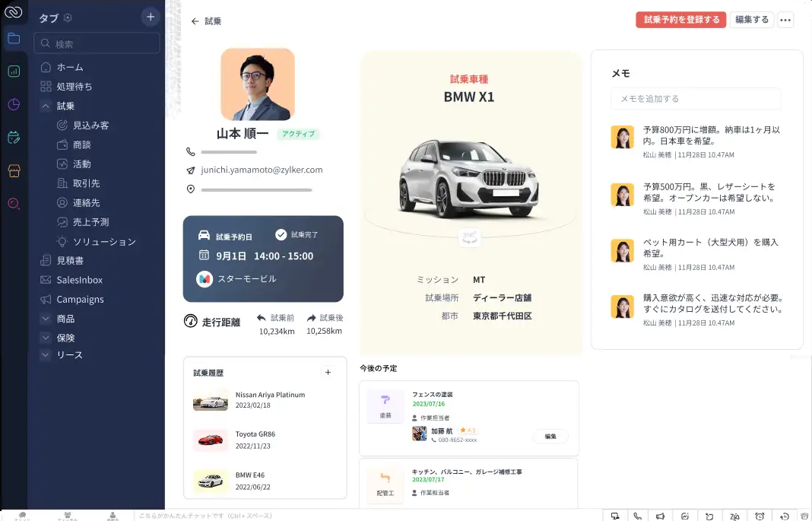Click 山本 順一 profile photo

coord(258,84)
